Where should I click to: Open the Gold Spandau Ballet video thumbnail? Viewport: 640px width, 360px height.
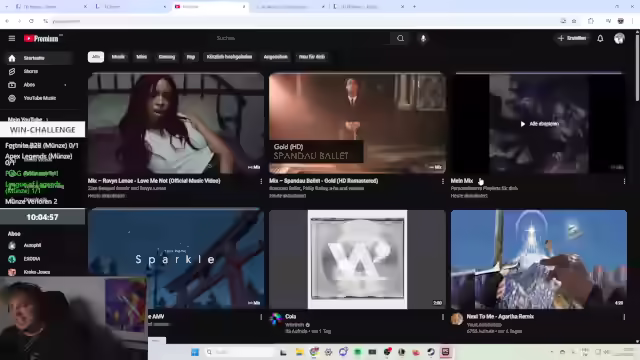(x=357, y=123)
